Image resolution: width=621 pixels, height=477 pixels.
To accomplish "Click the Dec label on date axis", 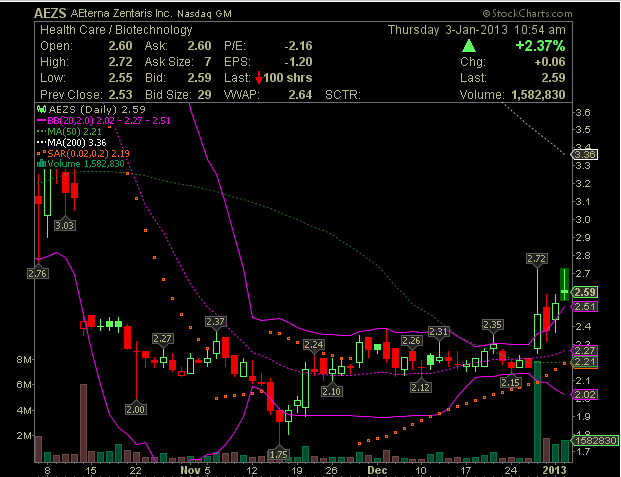I will click(x=377, y=470).
